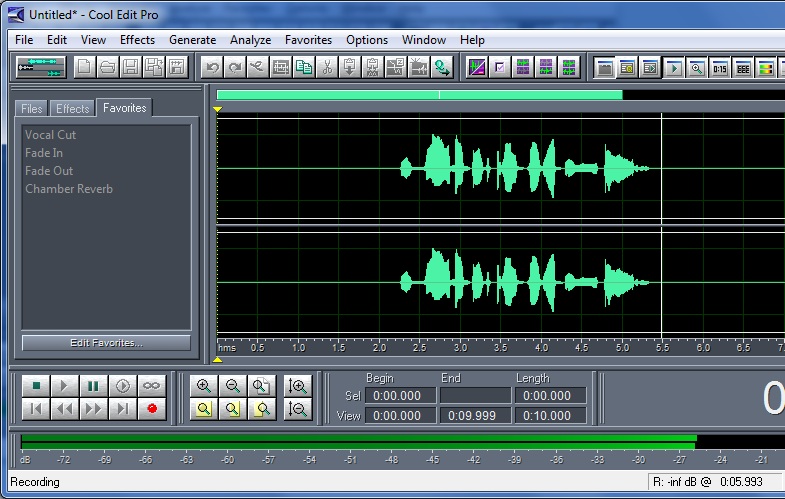Click the green recording level meter bar
Image resolution: width=785 pixels, height=499 pixels.
(x=358, y=441)
